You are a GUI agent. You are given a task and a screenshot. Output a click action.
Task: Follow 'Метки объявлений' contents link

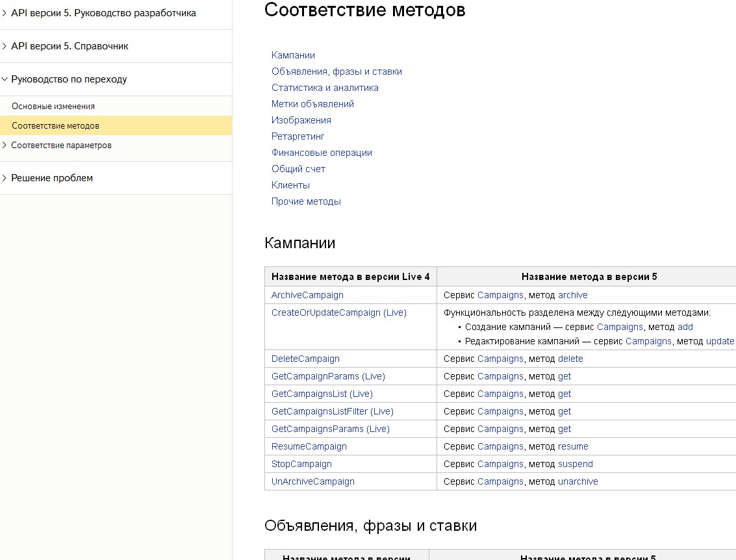312,104
